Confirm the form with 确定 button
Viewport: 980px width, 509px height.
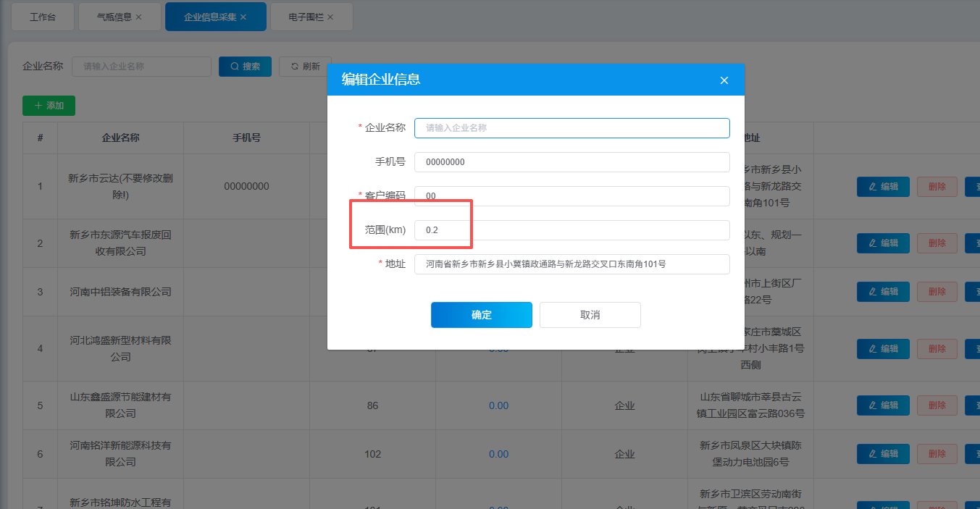pos(481,315)
